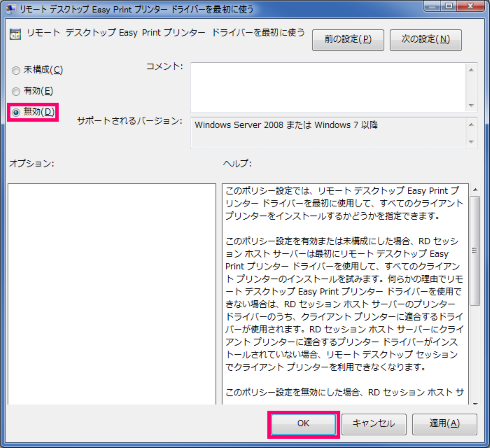Click comment box scroll up arrow
The image size is (490, 448).
pos(471,70)
